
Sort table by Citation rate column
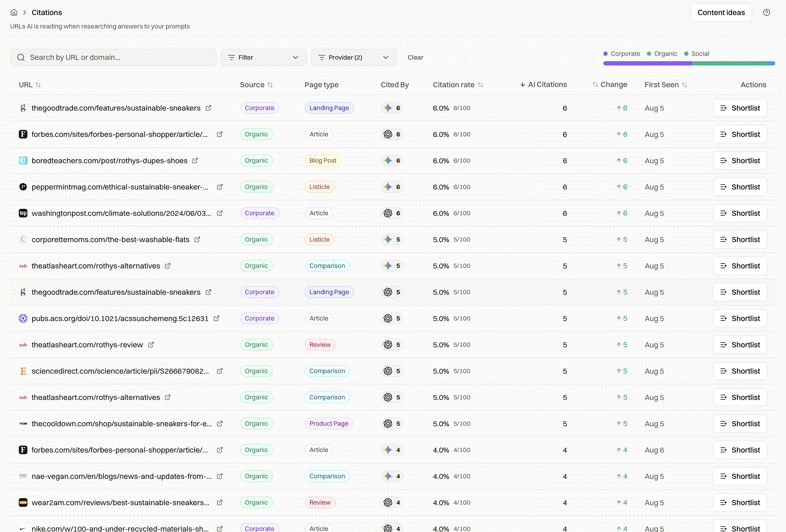click(458, 85)
